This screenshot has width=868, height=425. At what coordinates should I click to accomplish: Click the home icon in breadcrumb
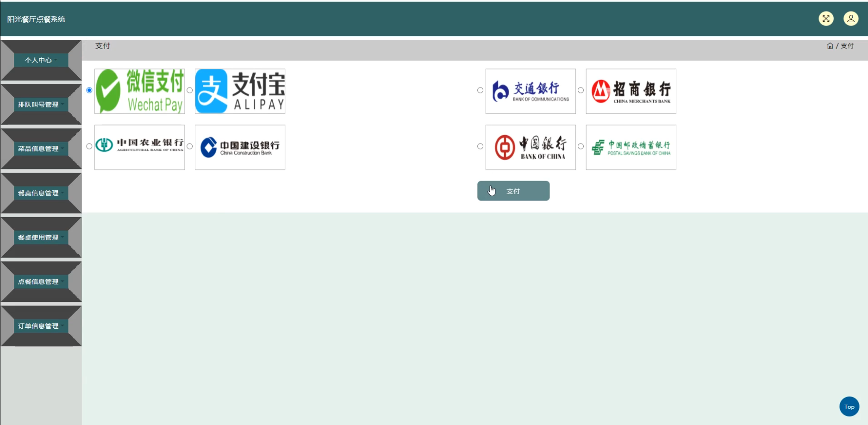click(830, 46)
